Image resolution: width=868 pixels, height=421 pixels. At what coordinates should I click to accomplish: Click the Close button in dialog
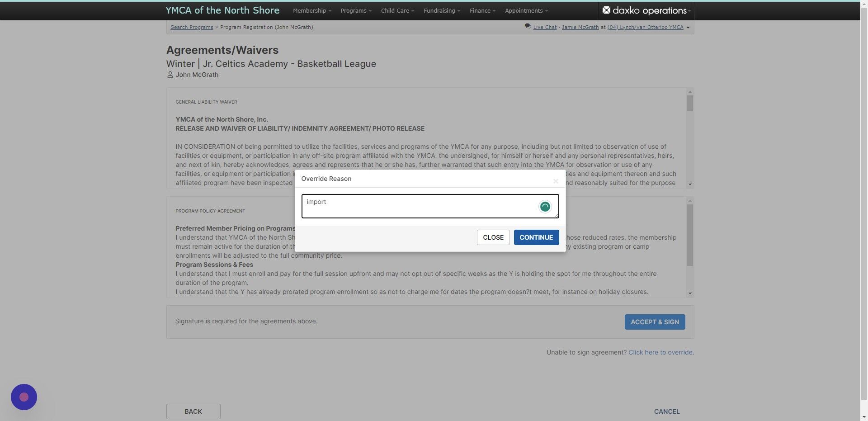493,237
